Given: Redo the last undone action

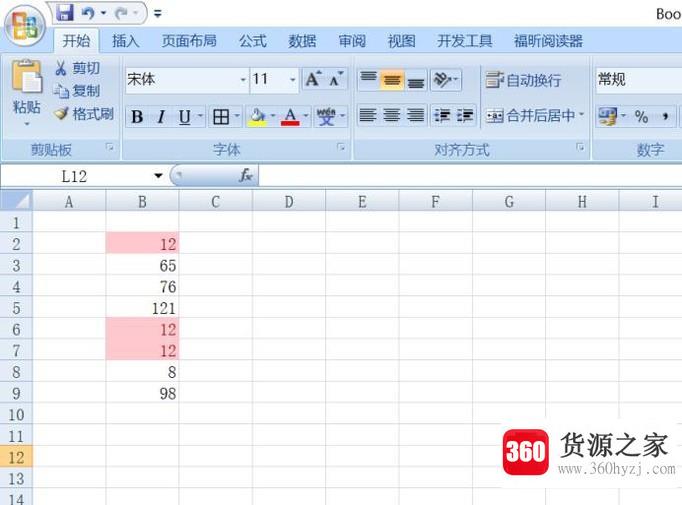Looking at the screenshot, I should coord(120,13).
